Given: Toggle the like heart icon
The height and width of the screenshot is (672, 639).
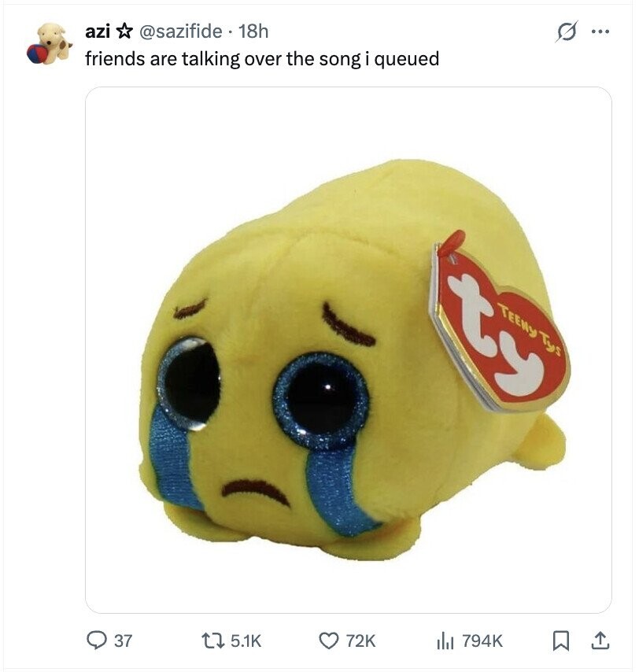Looking at the screenshot, I should click(329, 641).
